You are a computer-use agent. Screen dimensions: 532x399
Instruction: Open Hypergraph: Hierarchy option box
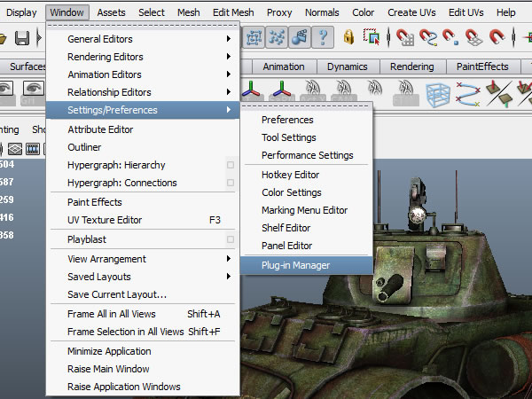click(231, 165)
